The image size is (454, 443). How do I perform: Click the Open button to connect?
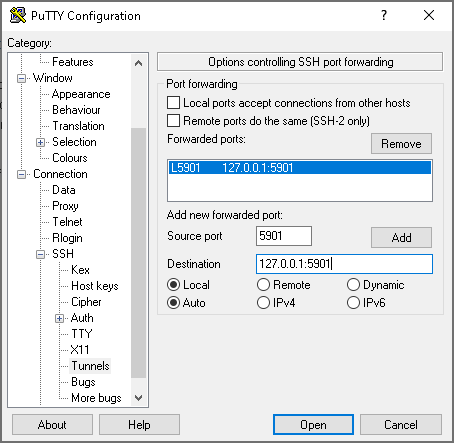313,425
